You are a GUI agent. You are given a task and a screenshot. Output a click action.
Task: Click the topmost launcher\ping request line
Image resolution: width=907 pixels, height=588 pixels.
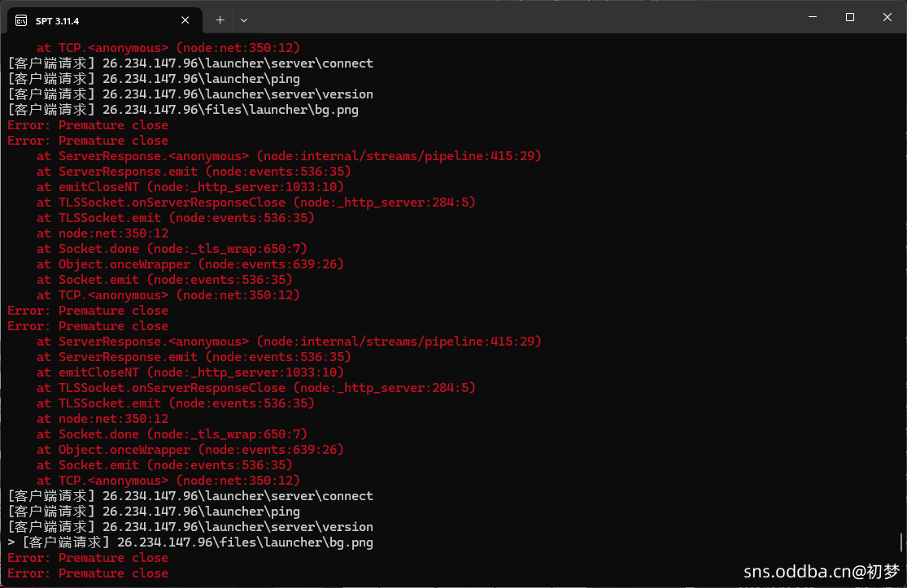pos(154,79)
